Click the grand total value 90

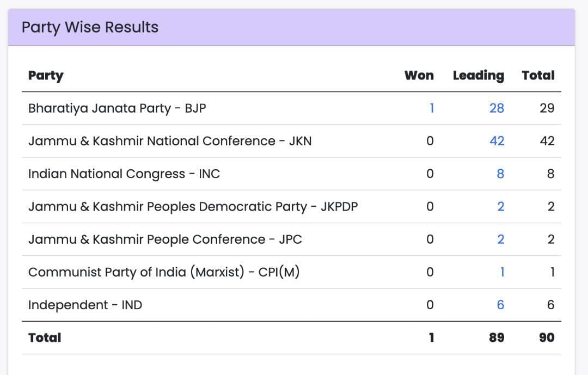coord(547,337)
